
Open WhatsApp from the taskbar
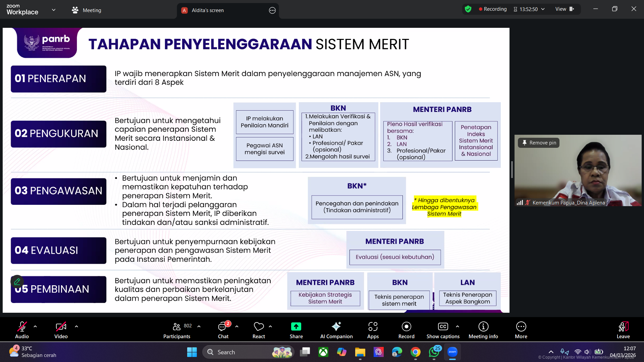(x=434, y=352)
